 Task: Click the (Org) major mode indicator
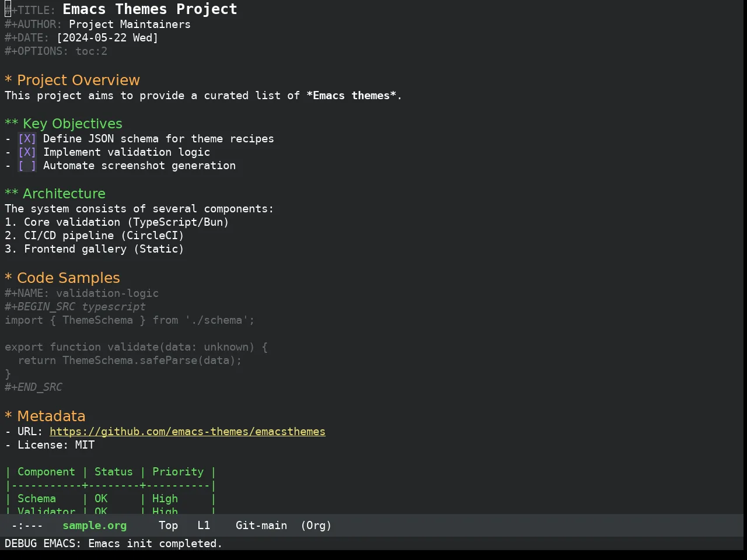point(316,526)
